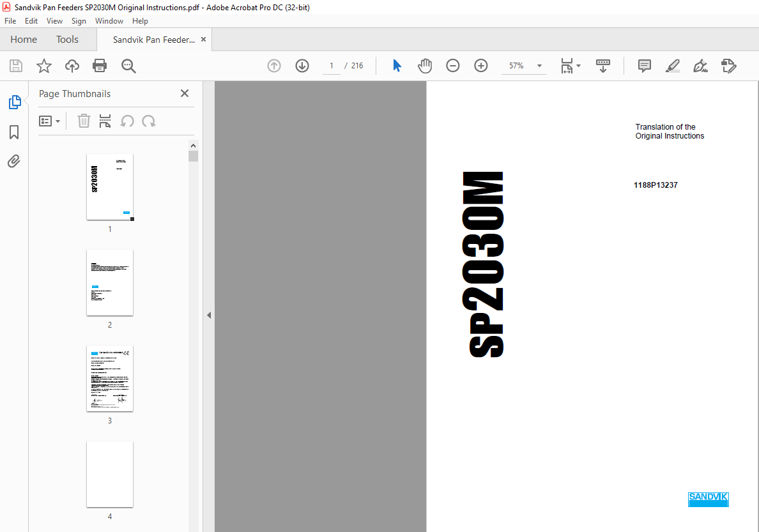Click the SP2030M title text
The width and height of the screenshot is (759, 532).
tap(483, 264)
